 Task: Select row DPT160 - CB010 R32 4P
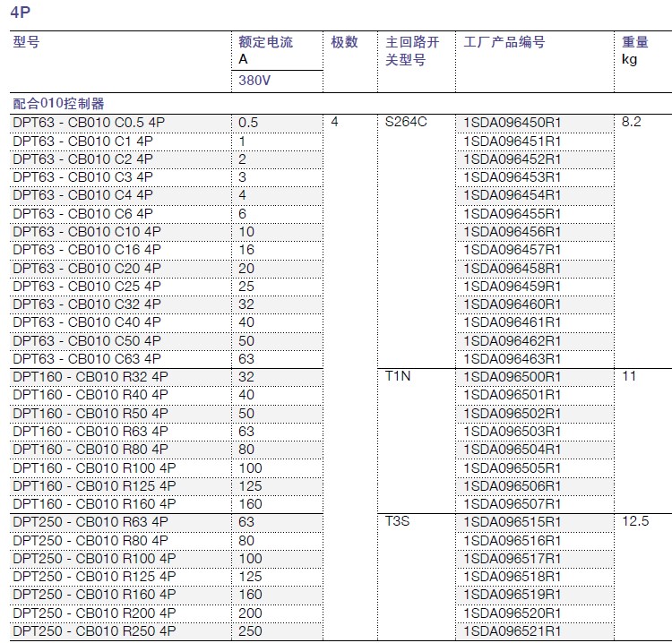(x=340, y=377)
